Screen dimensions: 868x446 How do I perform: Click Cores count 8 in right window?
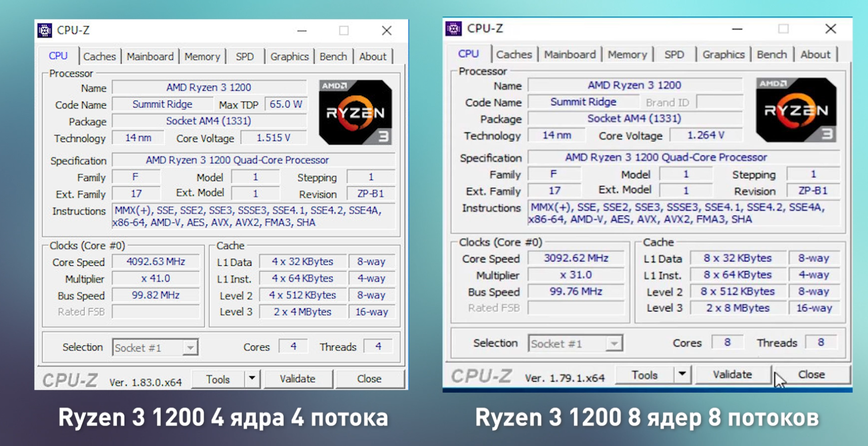tap(727, 342)
